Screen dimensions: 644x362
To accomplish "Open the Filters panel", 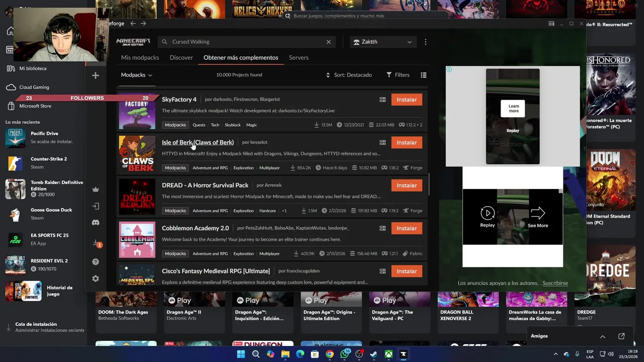I will point(398,75).
